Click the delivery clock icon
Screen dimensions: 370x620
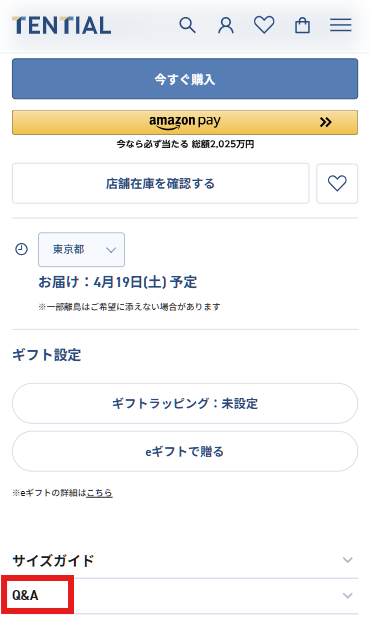[x=21, y=250]
